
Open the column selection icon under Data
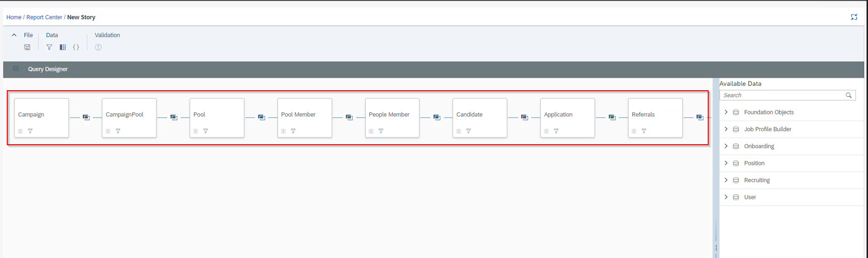[63, 47]
